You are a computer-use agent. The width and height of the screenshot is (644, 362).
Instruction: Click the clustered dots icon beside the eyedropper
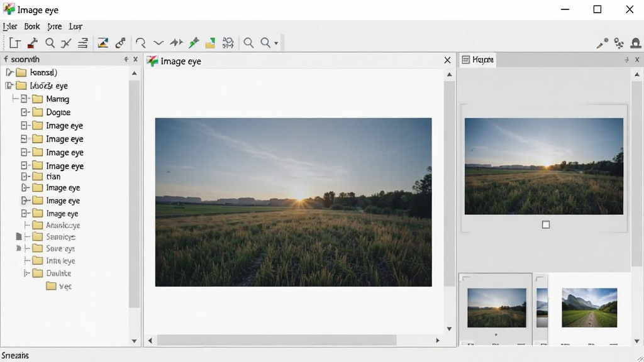619,43
